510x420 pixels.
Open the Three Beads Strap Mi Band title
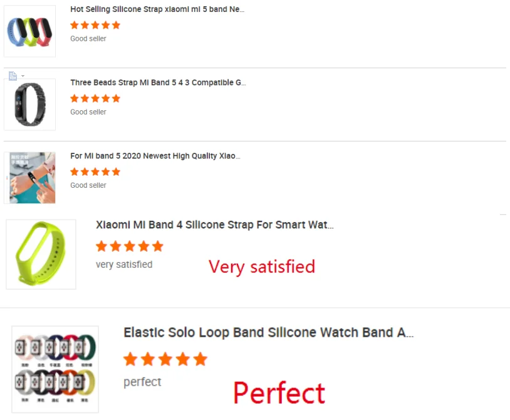click(158, 83)
